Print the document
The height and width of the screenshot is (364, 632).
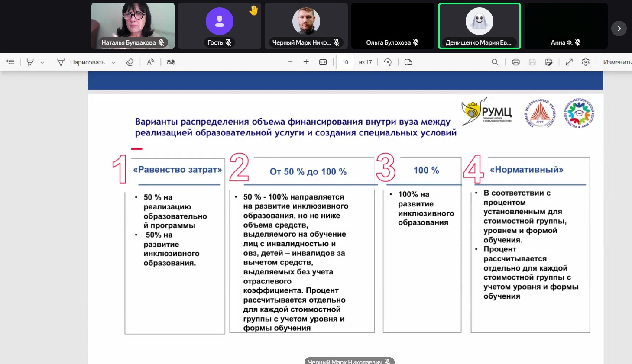(x=515, y=62)
